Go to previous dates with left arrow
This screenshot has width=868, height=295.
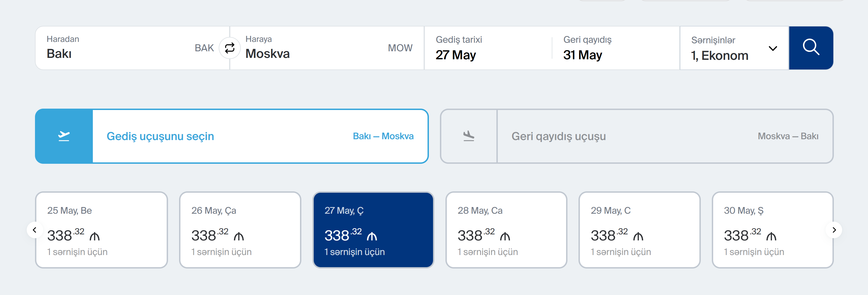pyautogui.click(x=34, y=230)
